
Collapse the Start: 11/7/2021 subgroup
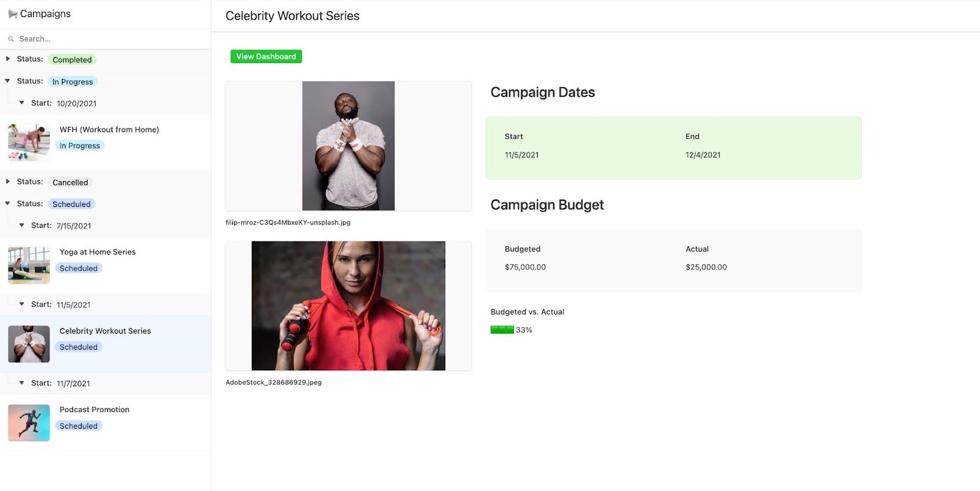click(22, 383)
